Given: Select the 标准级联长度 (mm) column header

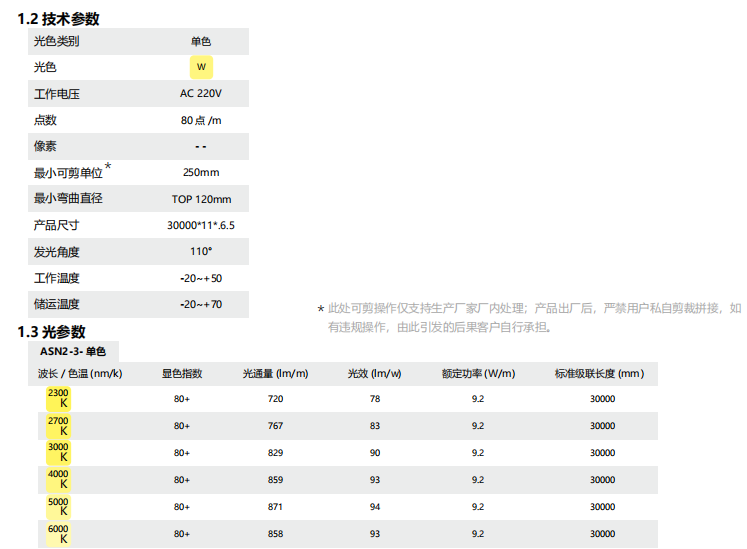Looking at the screenshot, I should point(599,374).
